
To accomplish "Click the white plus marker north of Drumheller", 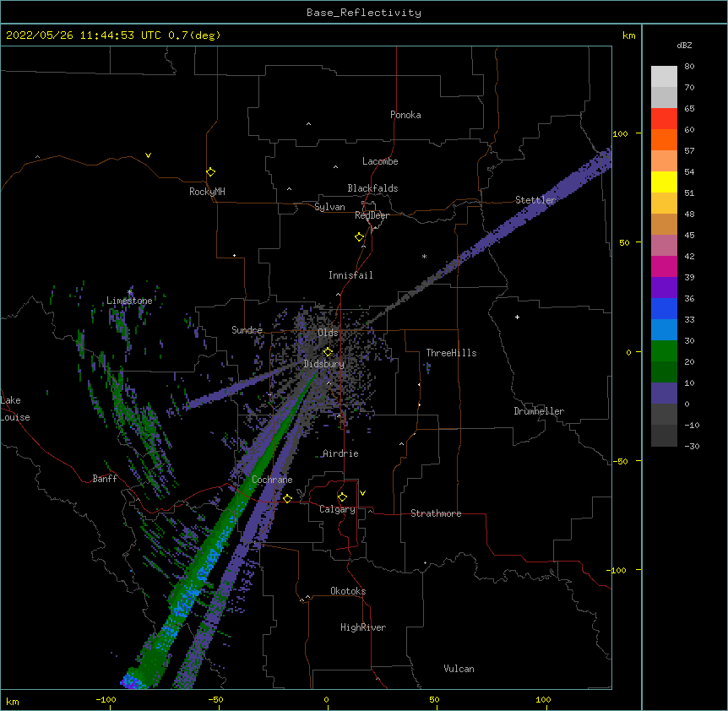I will pos(517,317).
